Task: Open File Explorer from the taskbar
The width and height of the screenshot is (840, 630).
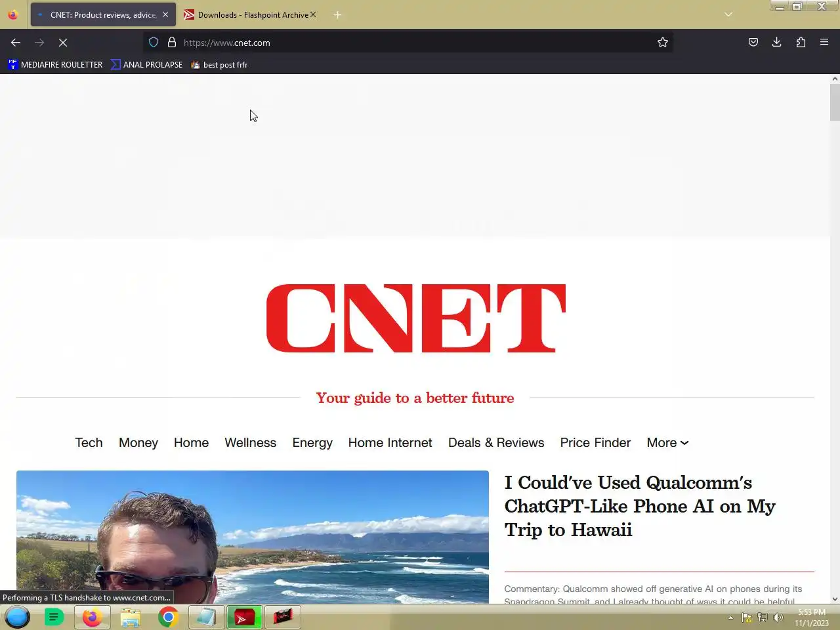Action: click(x=131, y=618)
